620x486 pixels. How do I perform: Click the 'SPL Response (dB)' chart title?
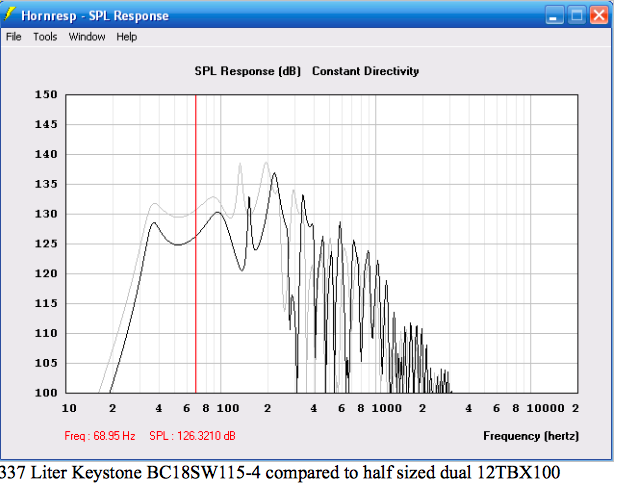[x=248, y=71]
